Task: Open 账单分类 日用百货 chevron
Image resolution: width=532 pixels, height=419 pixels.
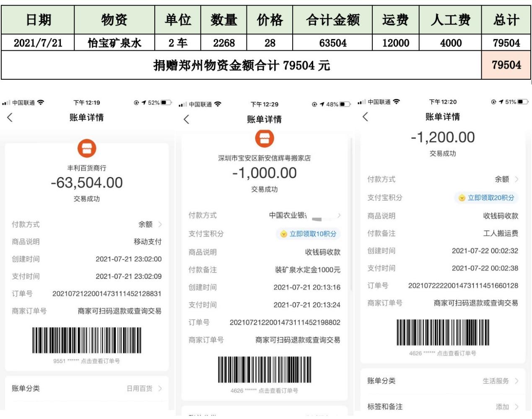Action: point(160,389)
